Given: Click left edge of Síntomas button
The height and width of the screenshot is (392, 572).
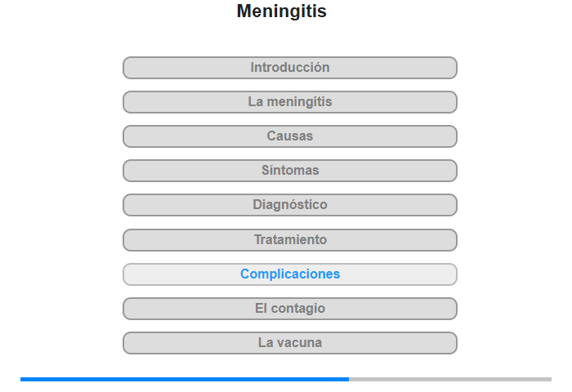Looking at the screenshot, I should tap(131, 171).
